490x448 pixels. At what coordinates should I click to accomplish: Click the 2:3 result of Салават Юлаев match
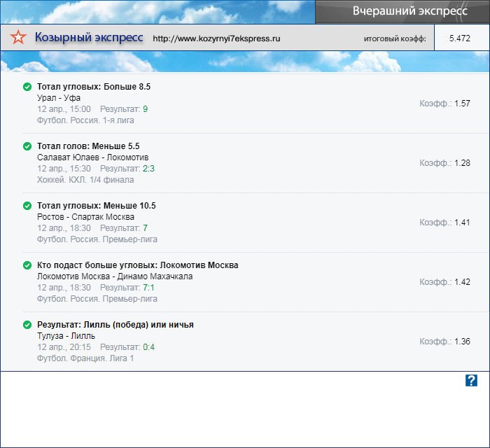tap(148, 169)
